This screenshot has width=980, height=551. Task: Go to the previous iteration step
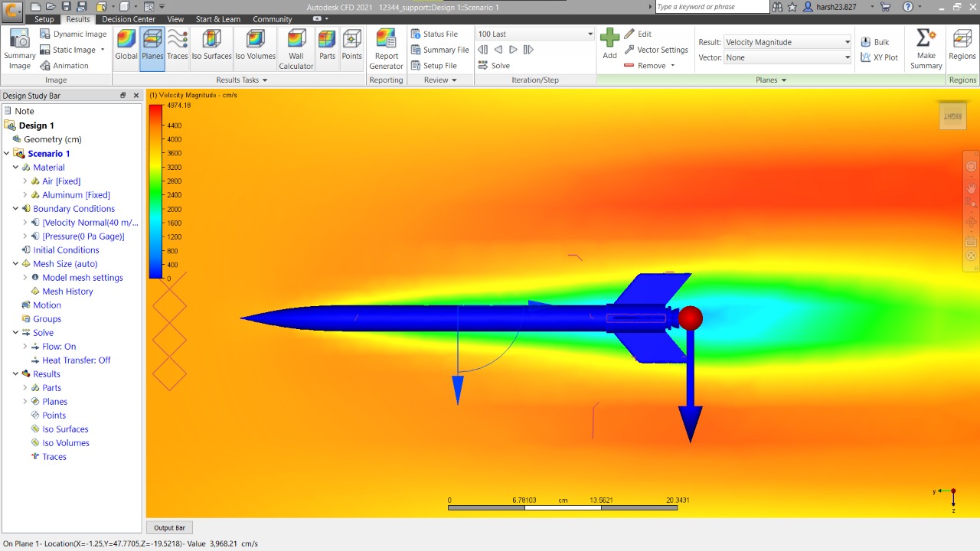point(498,50)
